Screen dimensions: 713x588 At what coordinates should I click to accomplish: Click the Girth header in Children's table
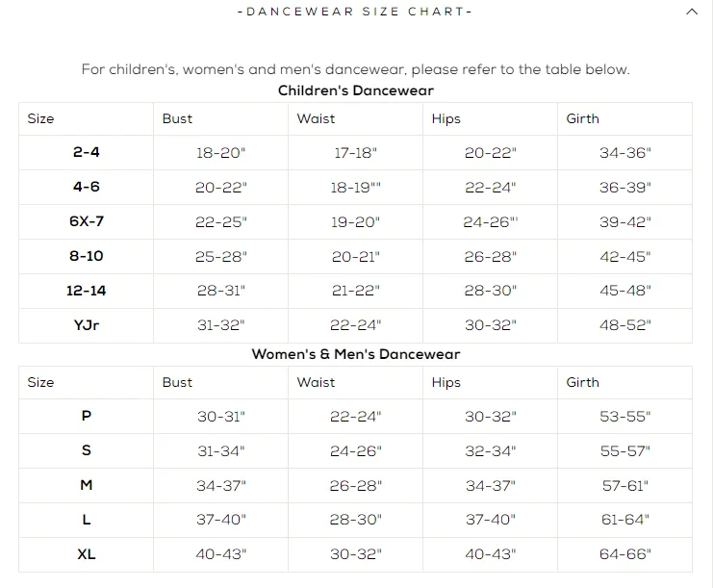pos(582,118)
